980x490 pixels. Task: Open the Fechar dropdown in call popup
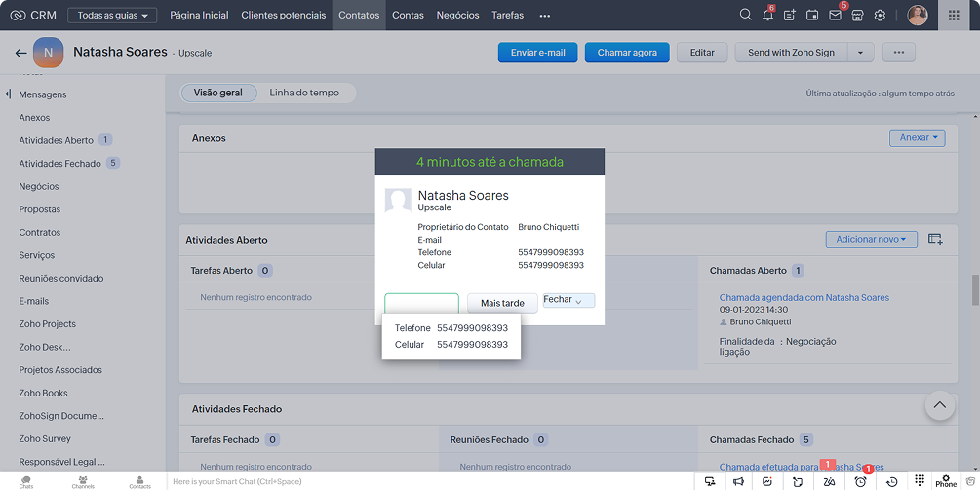coord(568,300)
